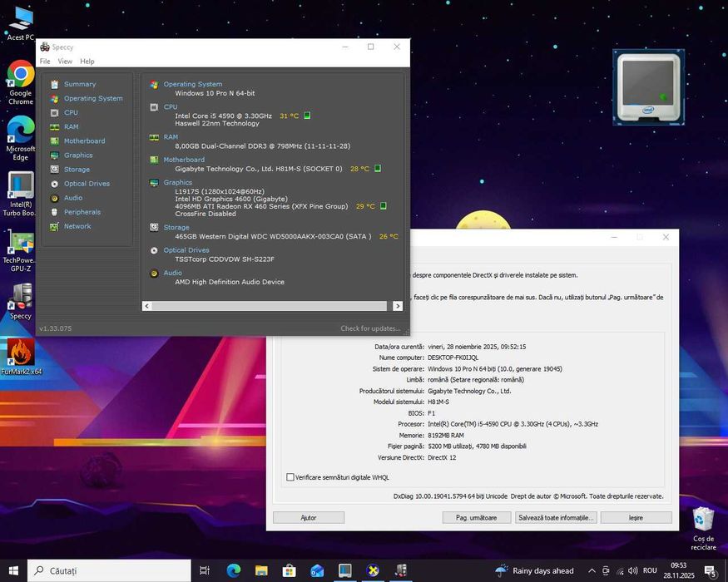
Task: Click the Ajutor button in DxDiag
Action: [x=309, y=517]
